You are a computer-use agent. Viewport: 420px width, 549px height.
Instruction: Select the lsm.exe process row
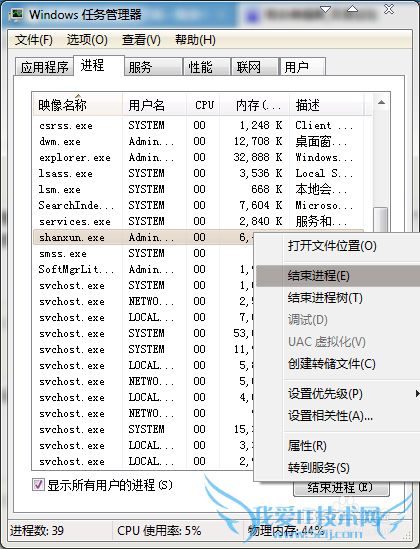[x=198, y=189]
